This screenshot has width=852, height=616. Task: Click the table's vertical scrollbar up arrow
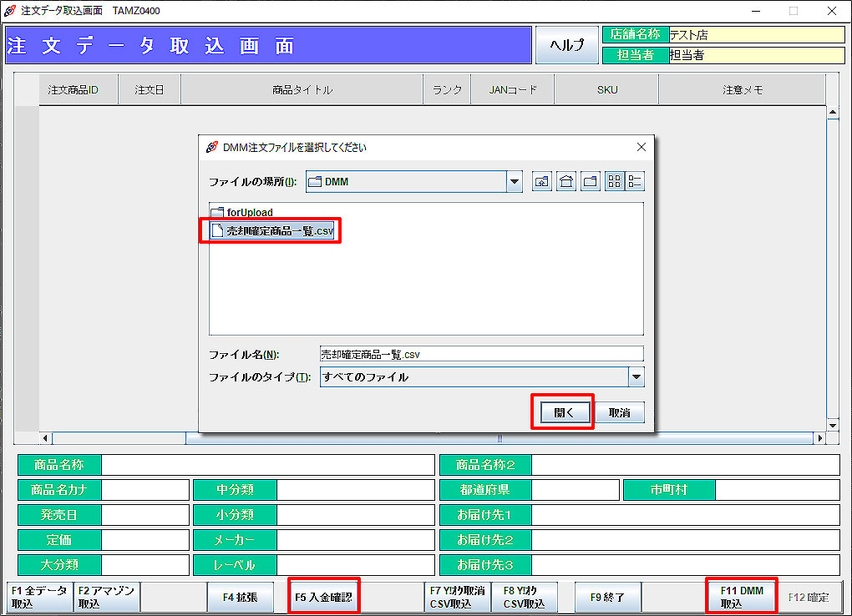coord(832,112)
